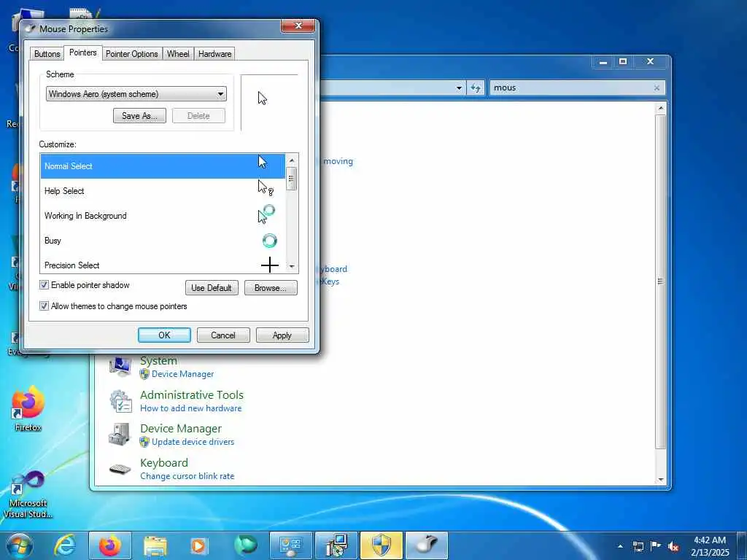Click Device Manager icon in Control Panel
747x560 pixels.
click(119, 435)
